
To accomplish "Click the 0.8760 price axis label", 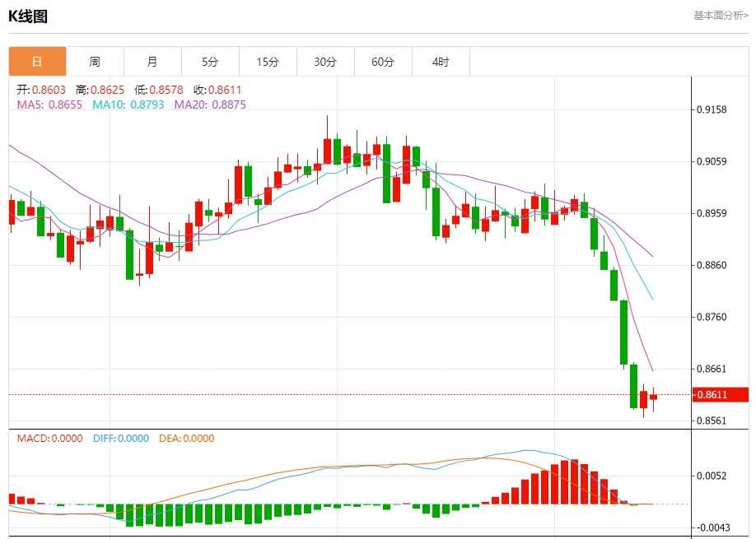I will [x=712, y=317].
